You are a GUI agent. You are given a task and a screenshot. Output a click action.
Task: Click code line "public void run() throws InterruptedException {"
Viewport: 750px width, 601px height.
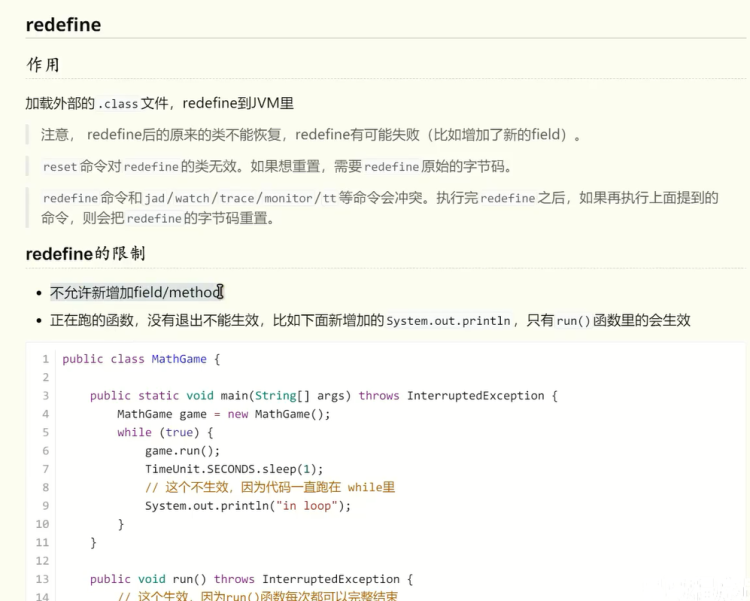[x=252, y=579]
